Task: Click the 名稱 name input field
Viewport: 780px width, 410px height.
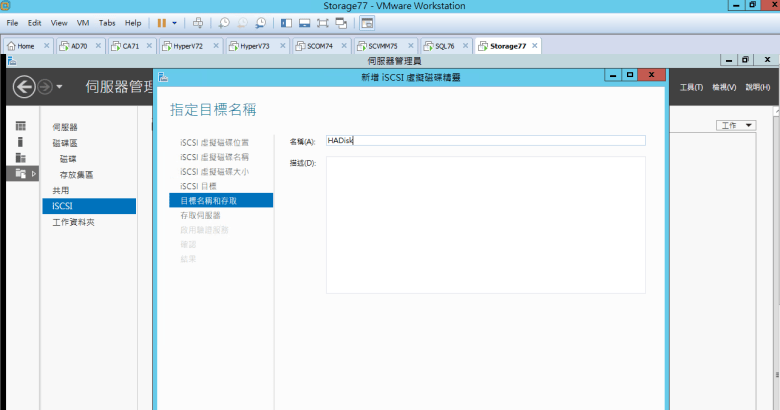Action: coord(485,141)
